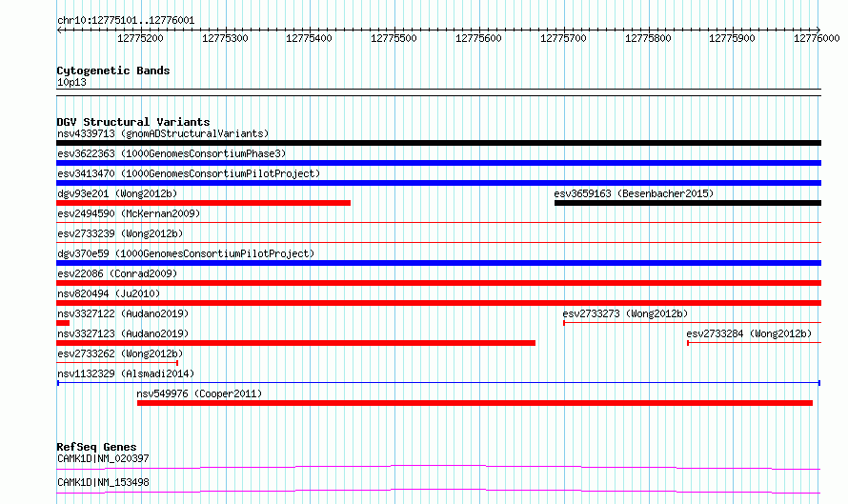Screen dimensions: 848x504
Task: Open esv2733273 Wong2012b variant label
Action: point(625,313)
